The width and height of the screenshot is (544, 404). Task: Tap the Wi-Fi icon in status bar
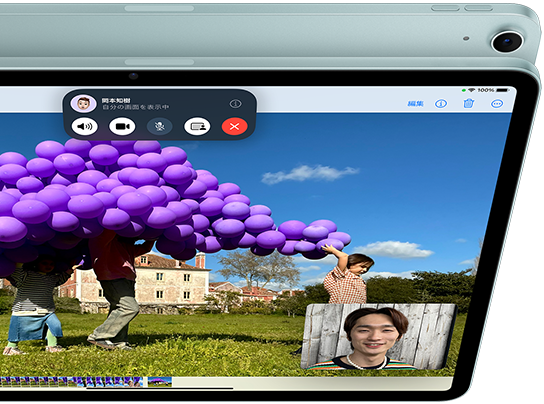(471, 90)
